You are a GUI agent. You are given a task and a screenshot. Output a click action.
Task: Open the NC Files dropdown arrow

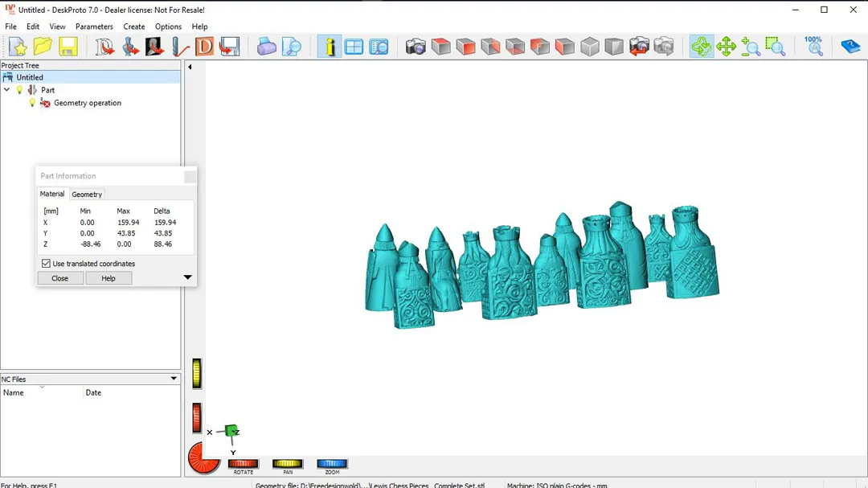coord(174,379)
